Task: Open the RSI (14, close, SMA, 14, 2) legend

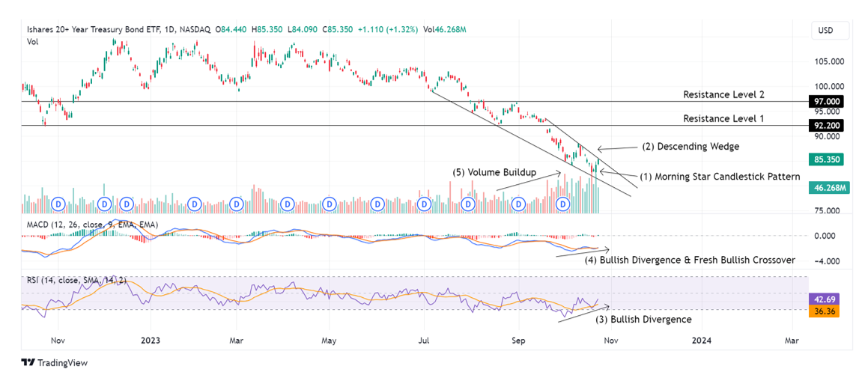Action: coord(76,281)
